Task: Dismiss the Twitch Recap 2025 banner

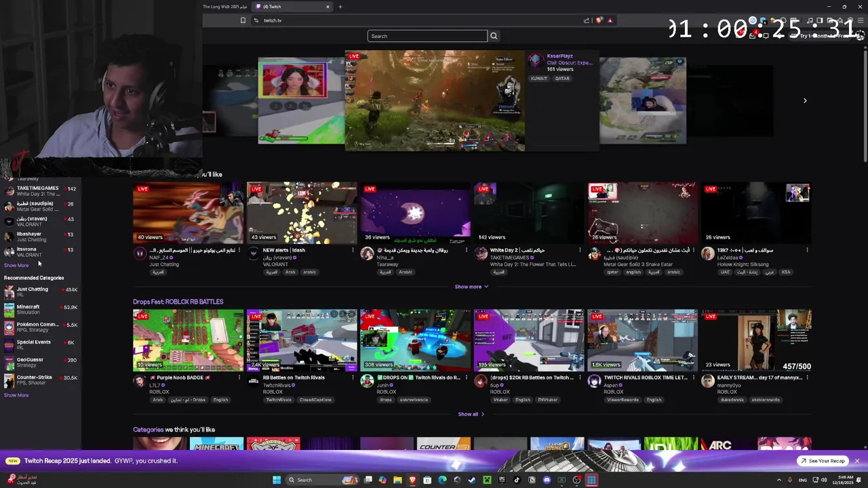Action: coord(856,461)
